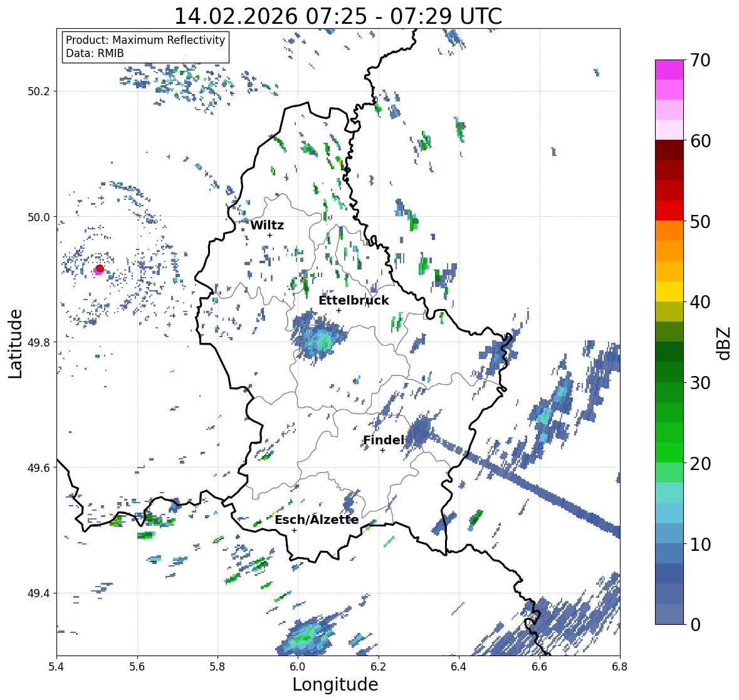Click the longitude tick label 6.8
739x700 pixels.
[x=620, y=667]
